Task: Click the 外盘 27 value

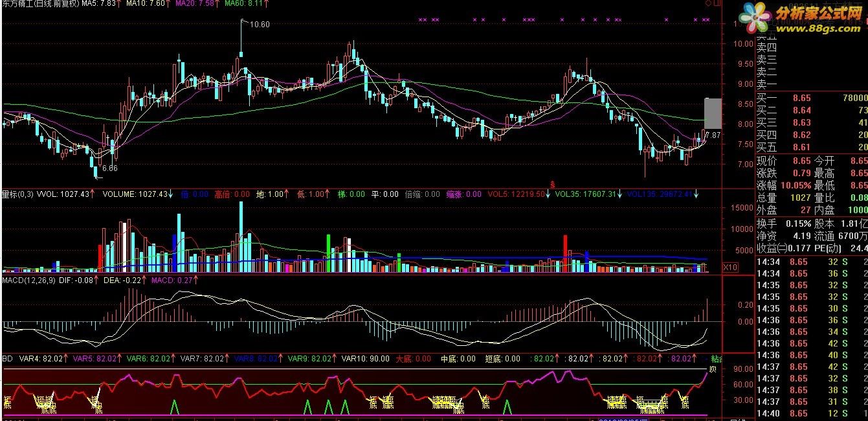Action: click(805, 210)
